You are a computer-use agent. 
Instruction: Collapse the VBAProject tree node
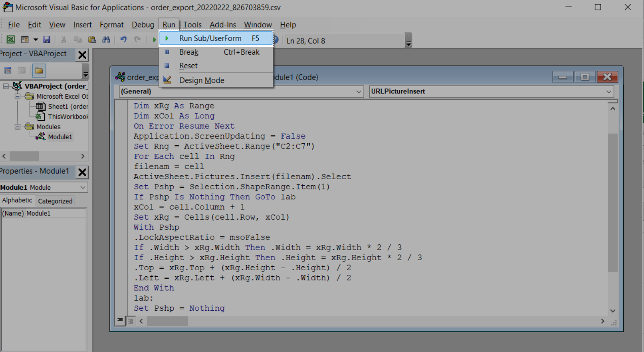(x=6, y=86)
